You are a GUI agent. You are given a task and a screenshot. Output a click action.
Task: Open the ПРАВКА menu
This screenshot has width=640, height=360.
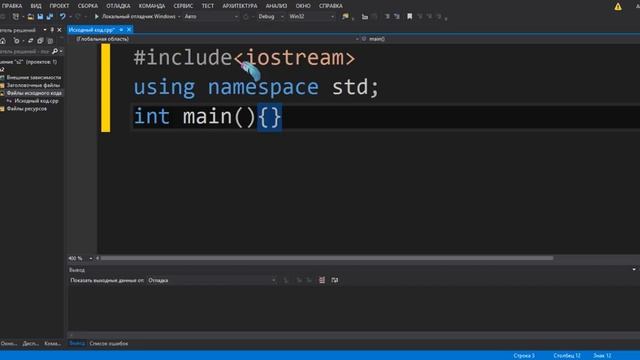(11, 6)
